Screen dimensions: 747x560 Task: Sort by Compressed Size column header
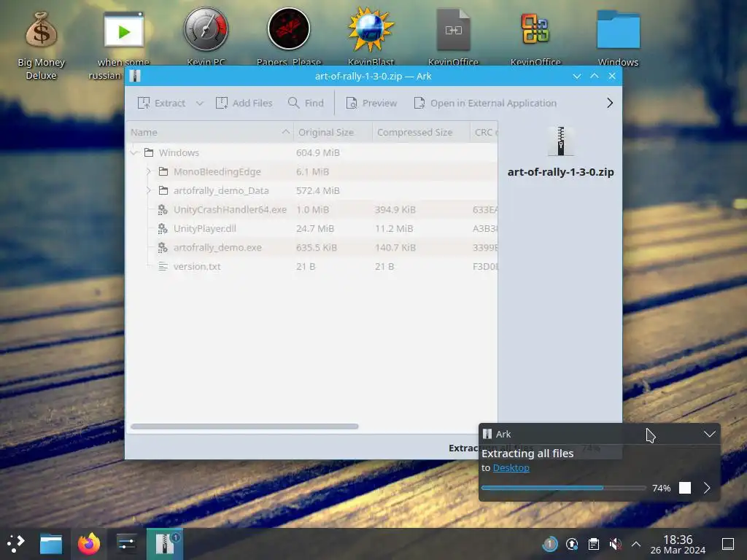tap(421, 133)
